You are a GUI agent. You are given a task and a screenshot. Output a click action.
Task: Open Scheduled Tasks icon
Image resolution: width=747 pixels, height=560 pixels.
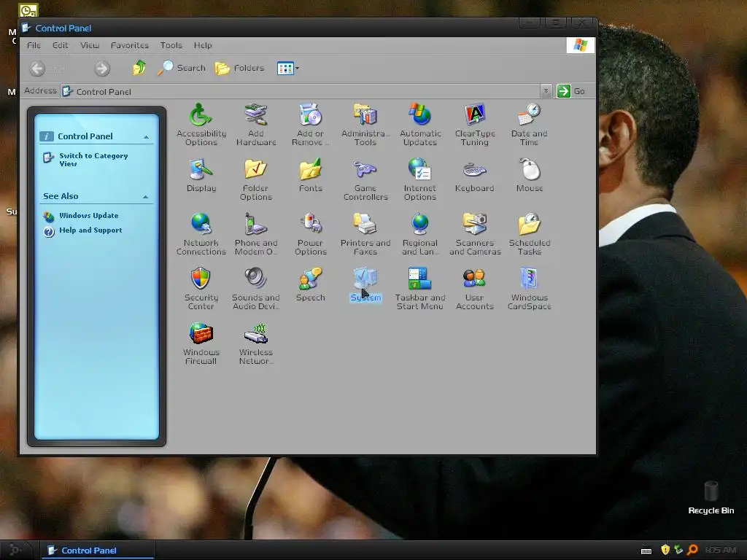(x=530, y=234)
